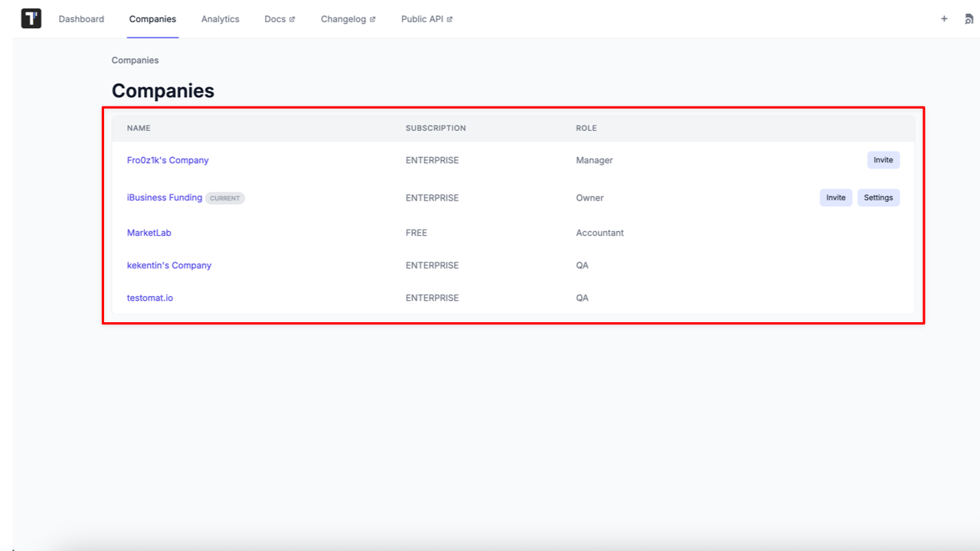Open Settings for iBusiness Funding
Viewport: 980px width, 551px height.
[x=878, y=197]
